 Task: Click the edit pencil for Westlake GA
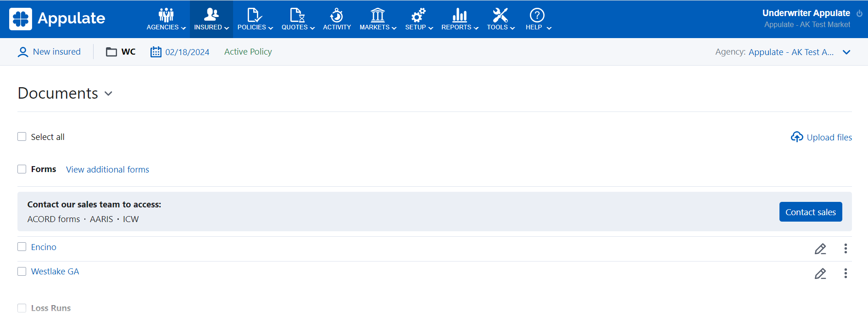pyautogui.click(x=820, y=273)
